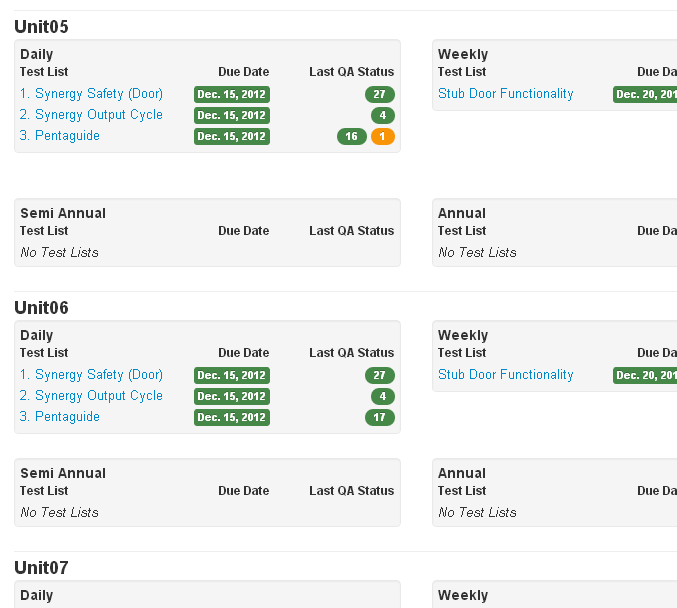Click due date badge for Unit06 Pentaguide

coord(232,418)
